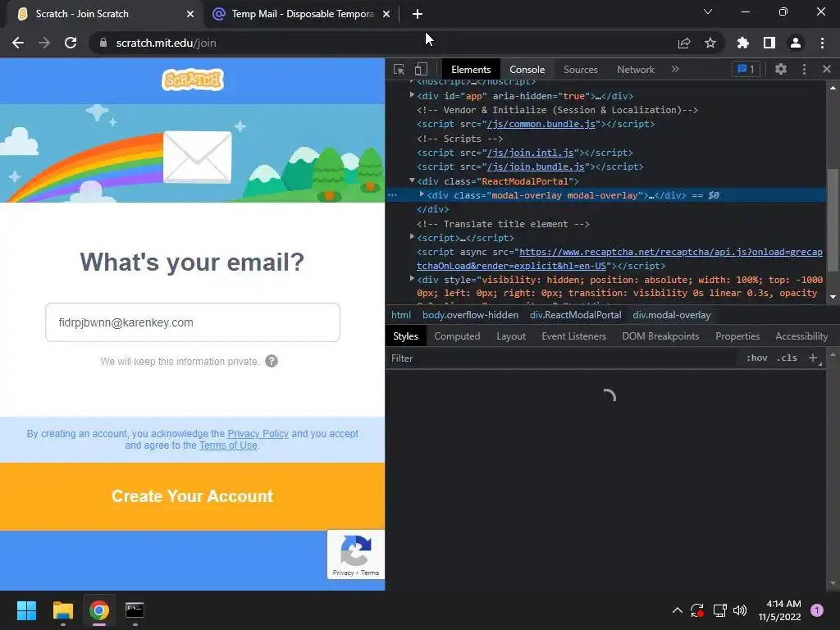Open the /js/join.bundle.js link
Viewport: 840px width, 630px height.
535,167
